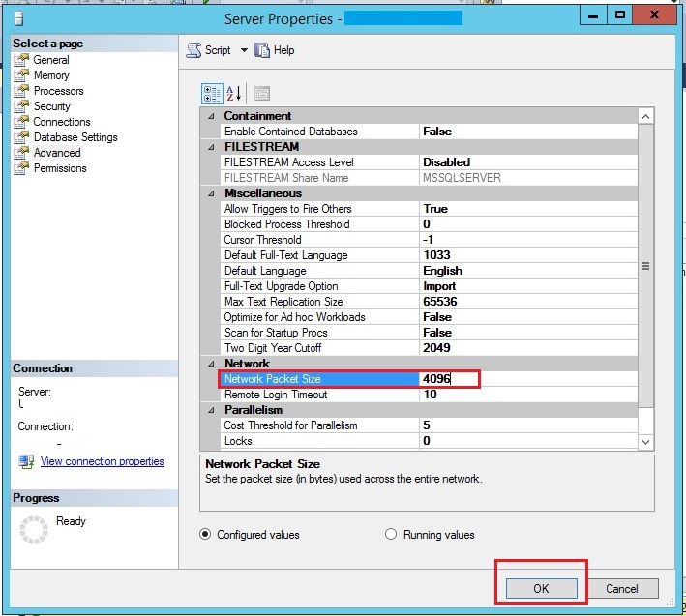Click Two Digit Year Cutoff value 2049
The height and width of the screenshot is (616, 686).
pos(436,348)
